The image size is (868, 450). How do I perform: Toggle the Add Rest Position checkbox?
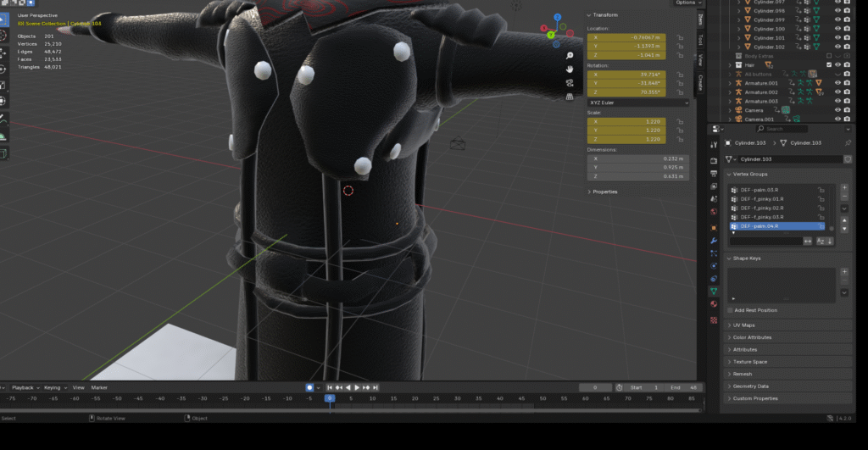coord(730,310)
